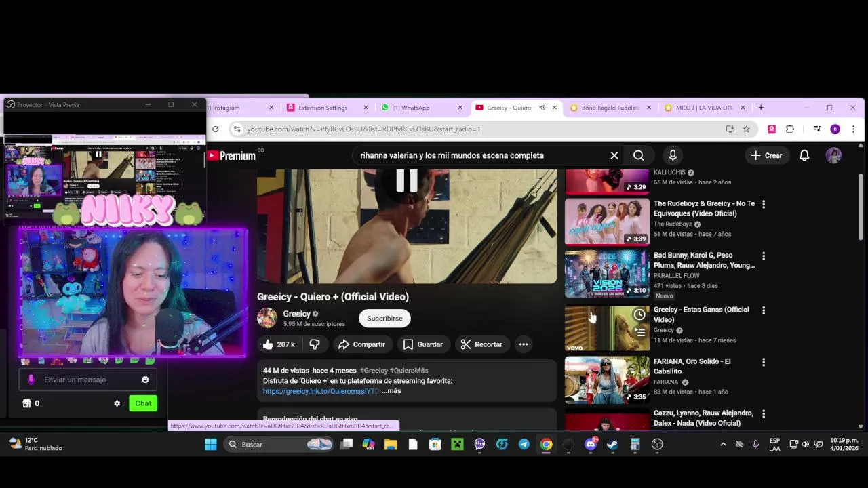Open the Crear create menu

pyautogui.click(x=766, y=155)
